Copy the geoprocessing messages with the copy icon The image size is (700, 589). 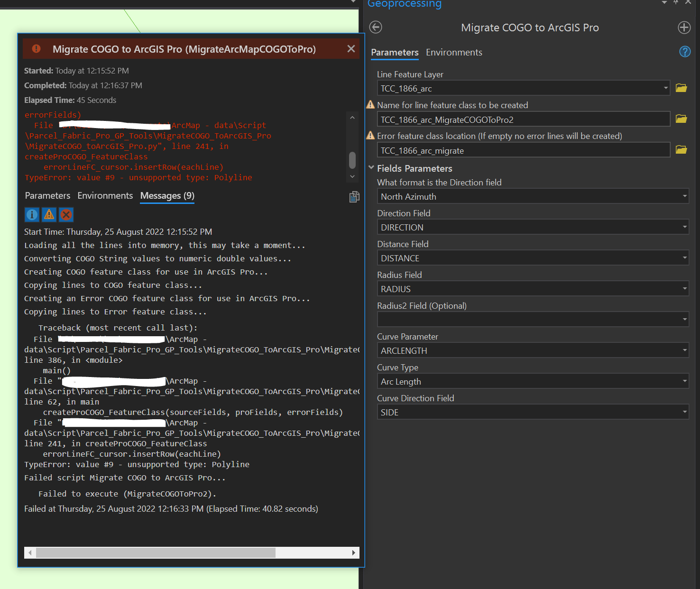354,196
